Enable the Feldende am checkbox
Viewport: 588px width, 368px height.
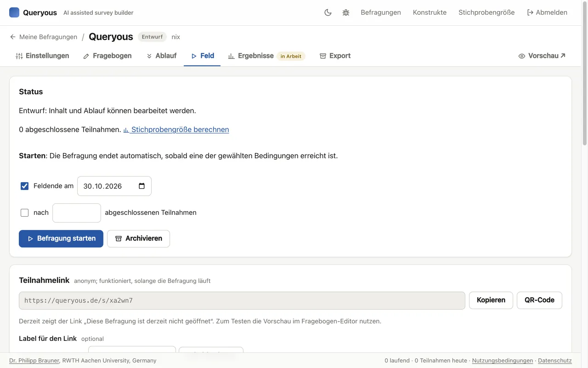[25, 186]
